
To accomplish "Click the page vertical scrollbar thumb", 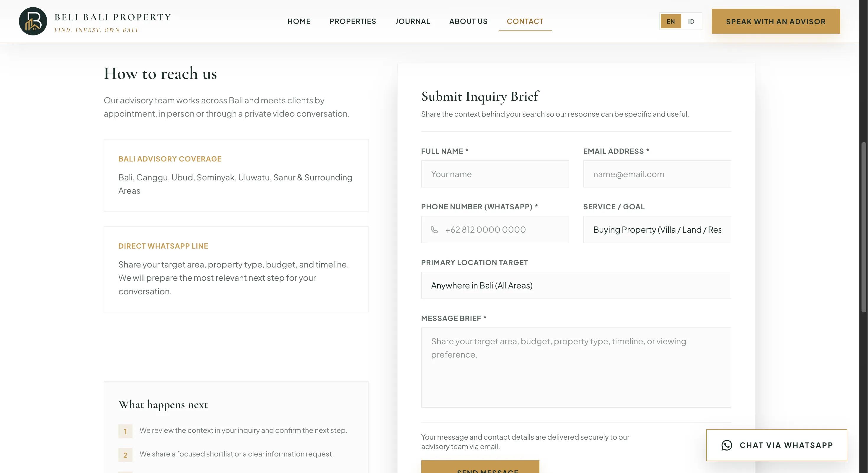I will [863, 227].
